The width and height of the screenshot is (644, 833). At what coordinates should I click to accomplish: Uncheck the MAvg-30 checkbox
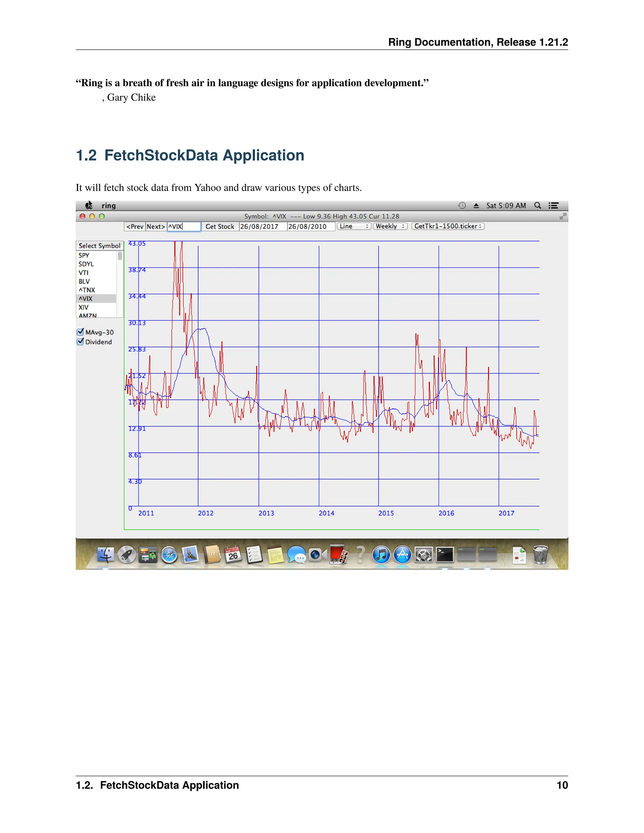coord(80,332)
